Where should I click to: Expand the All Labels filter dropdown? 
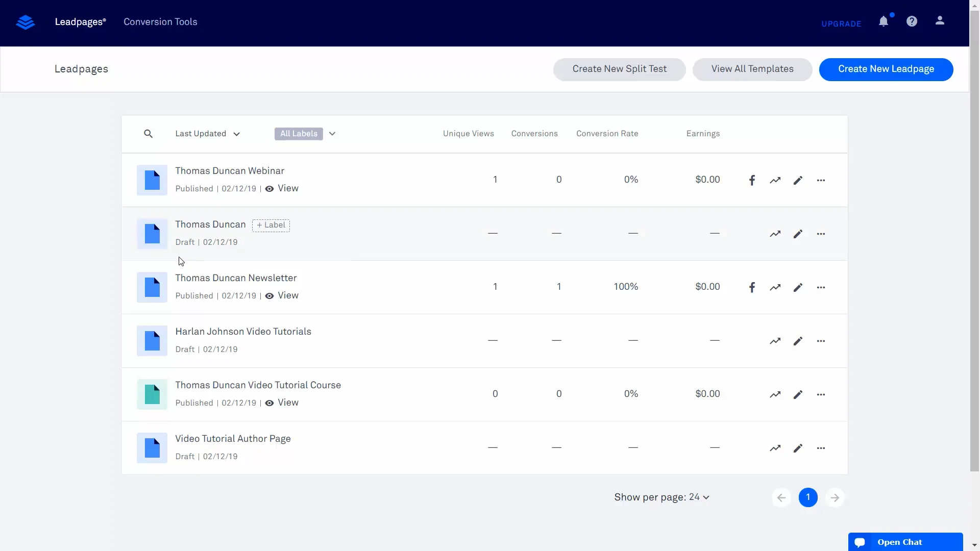tap(332, 134)
